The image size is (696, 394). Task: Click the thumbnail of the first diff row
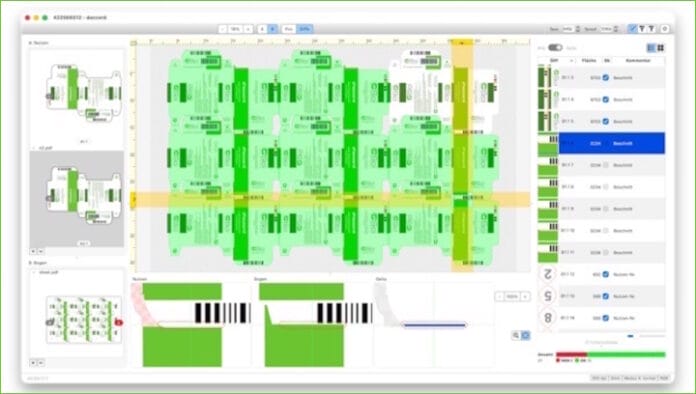click(548, 78)
